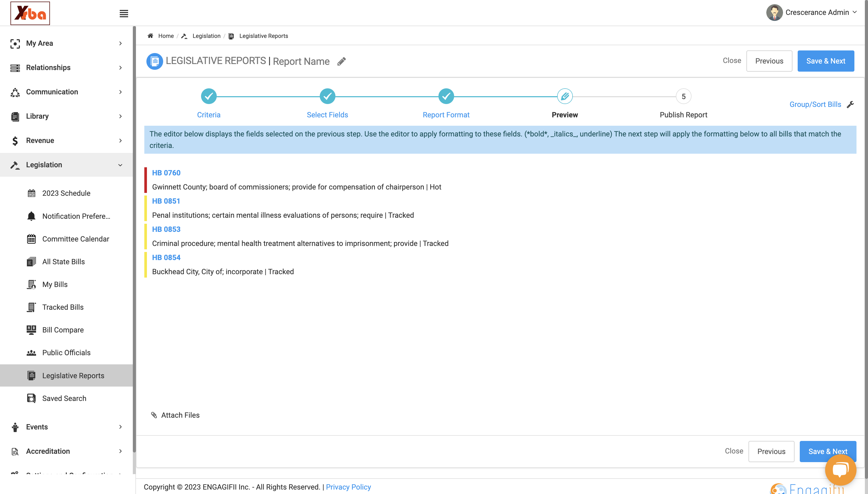Collapse the Legislation menu
This screenshot has width=868, height=494.
coord(66,165)
